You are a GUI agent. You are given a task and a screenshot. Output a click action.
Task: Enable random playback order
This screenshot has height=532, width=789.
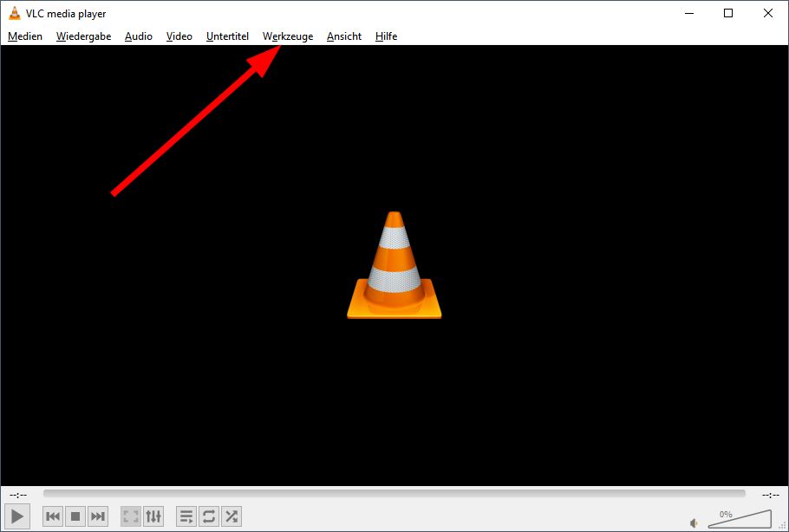(231, 516)
